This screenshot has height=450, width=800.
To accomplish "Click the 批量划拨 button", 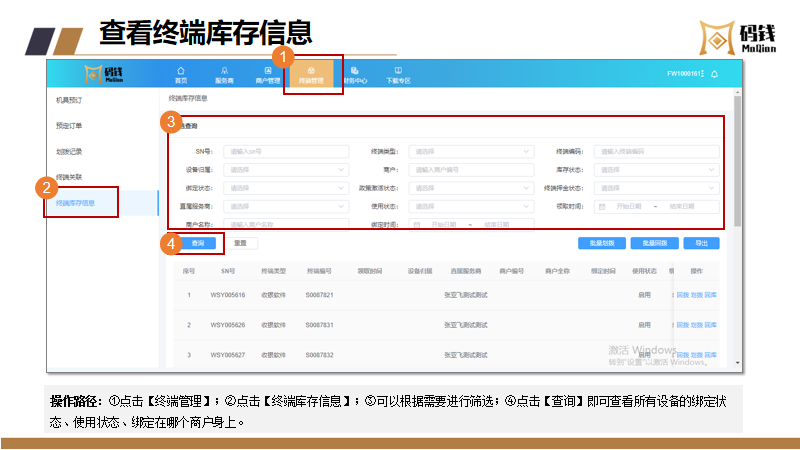I will 602,243.
